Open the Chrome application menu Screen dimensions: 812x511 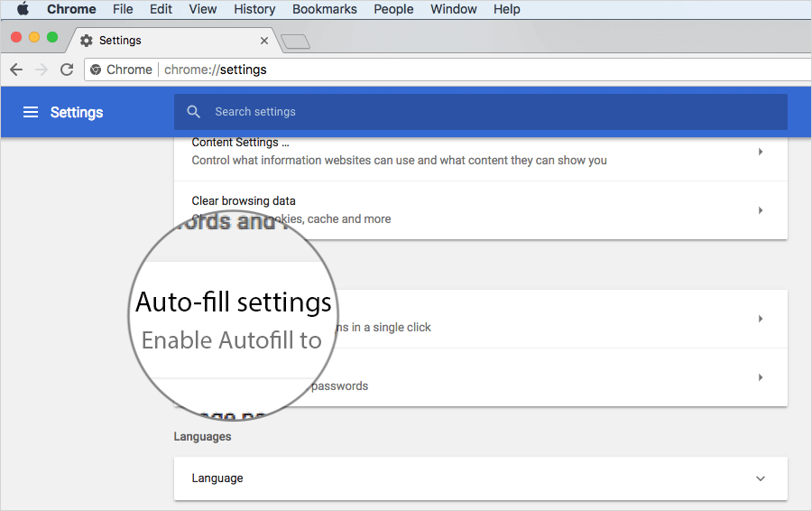click(71, 9)
